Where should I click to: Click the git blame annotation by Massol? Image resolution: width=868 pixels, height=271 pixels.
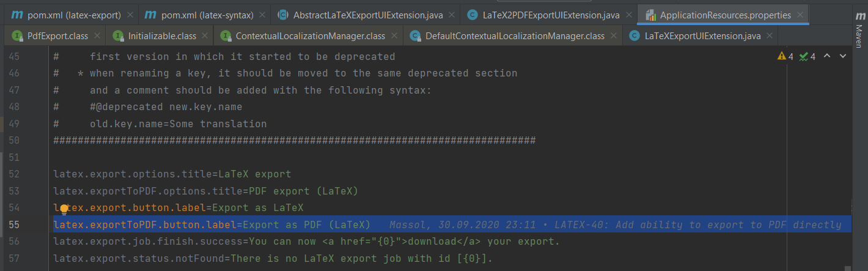coord(615,225)
